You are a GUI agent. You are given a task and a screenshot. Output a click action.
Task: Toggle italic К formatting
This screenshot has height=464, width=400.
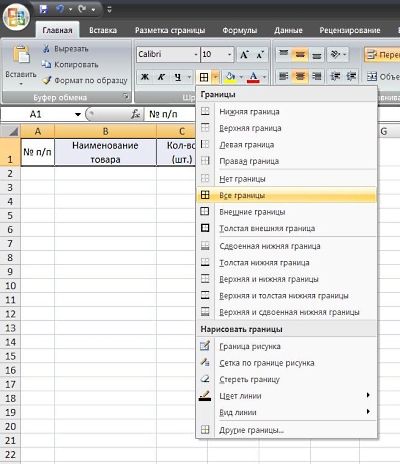(x=161, y=77)
